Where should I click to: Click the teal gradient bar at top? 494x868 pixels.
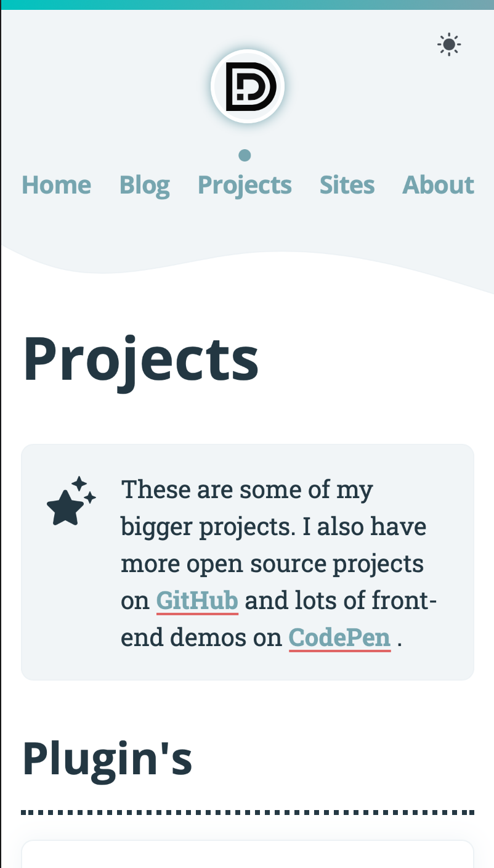click(248, 4)
